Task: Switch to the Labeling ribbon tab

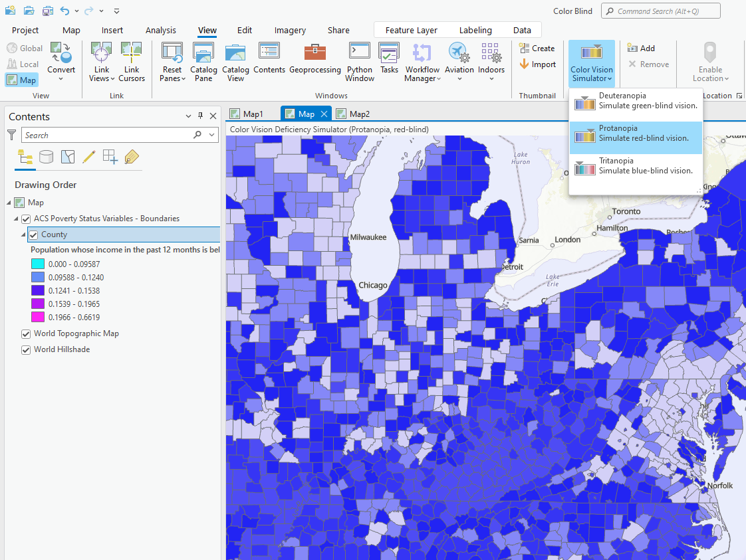Action: 475,30
